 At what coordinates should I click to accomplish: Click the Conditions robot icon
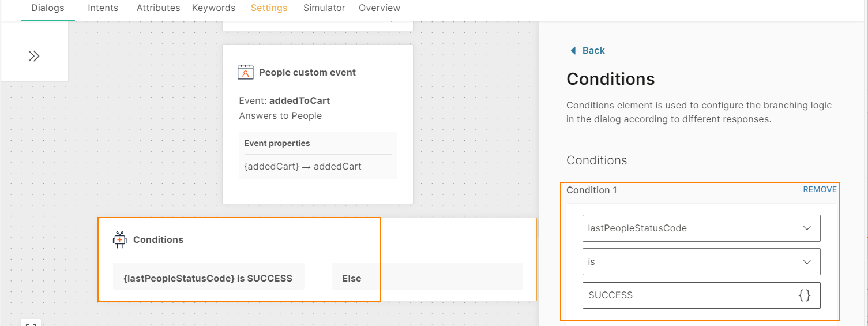[x=120, y=239]
